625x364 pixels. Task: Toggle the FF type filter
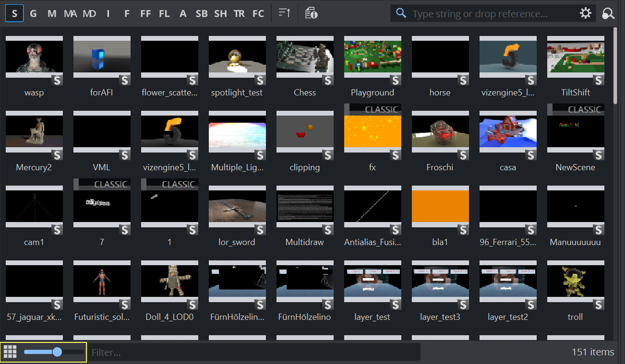click(x=145, y=13)
